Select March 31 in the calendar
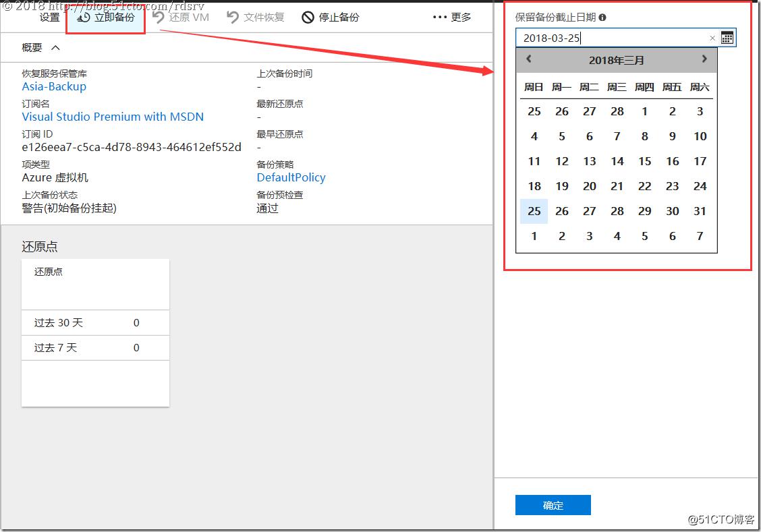 (700, 211)
